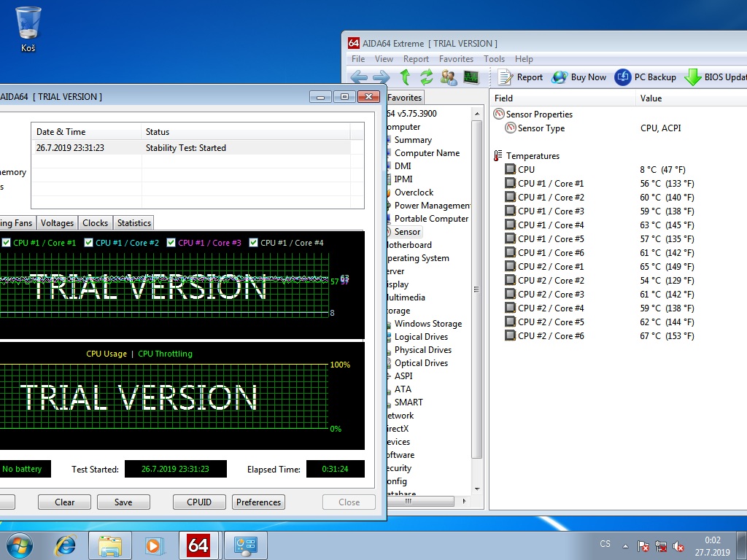Viewport: 747px width, 560px height.
Task: Uncheck CPU #1 / Core #1 graph checkbox
Action: coord(7,243)
